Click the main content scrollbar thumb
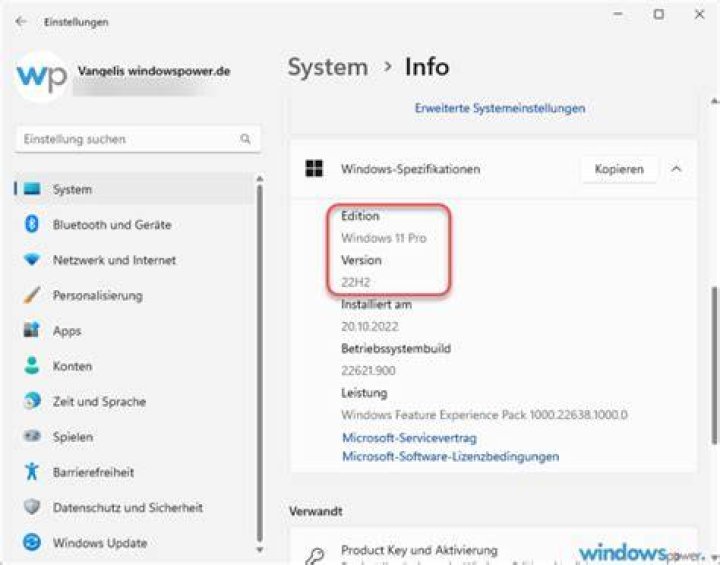 tap(714, 365)
